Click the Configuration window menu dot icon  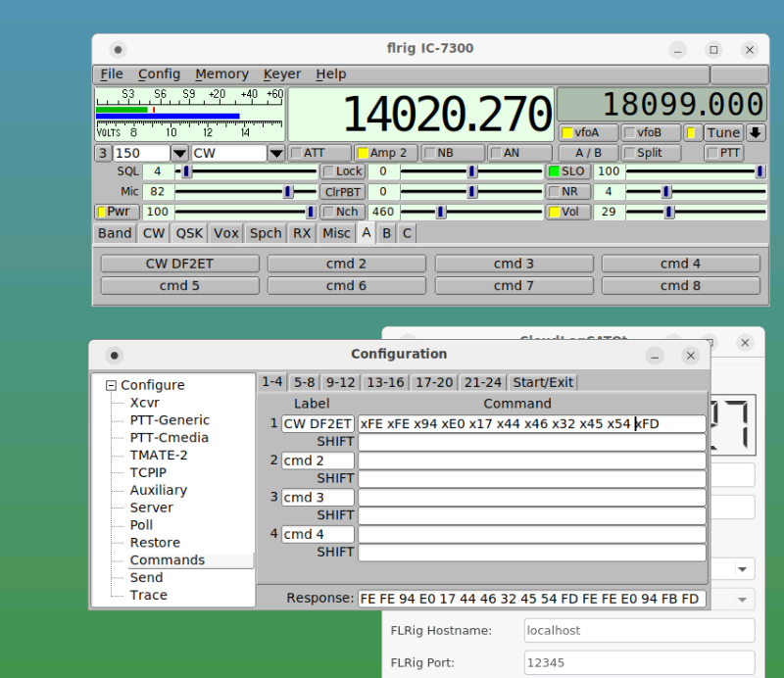(x=115, y=356)
